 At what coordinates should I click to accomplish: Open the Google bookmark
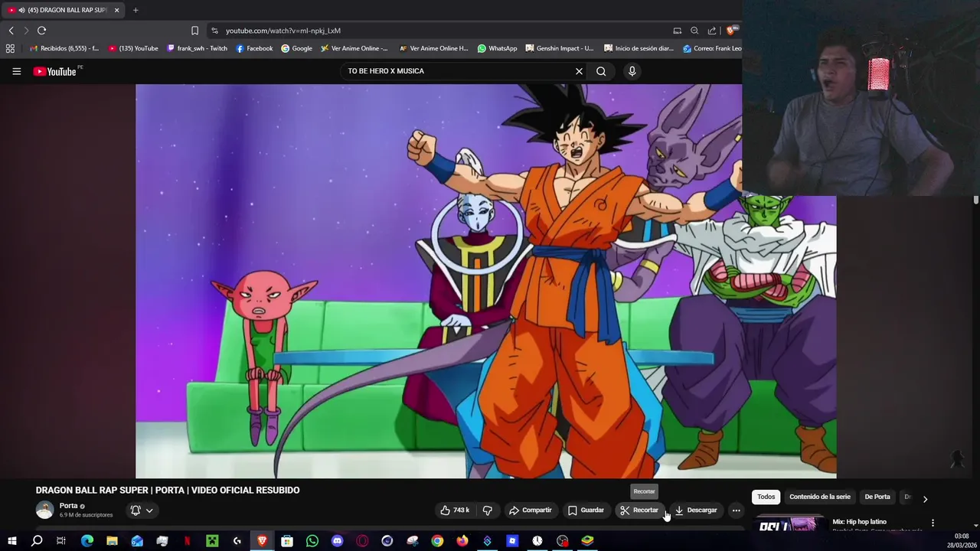[296, 48]
